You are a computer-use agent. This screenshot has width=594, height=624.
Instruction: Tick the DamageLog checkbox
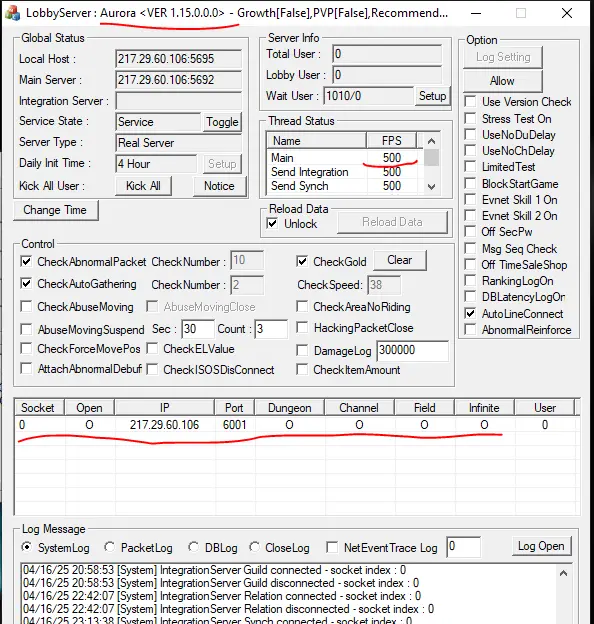coord(302,350)
